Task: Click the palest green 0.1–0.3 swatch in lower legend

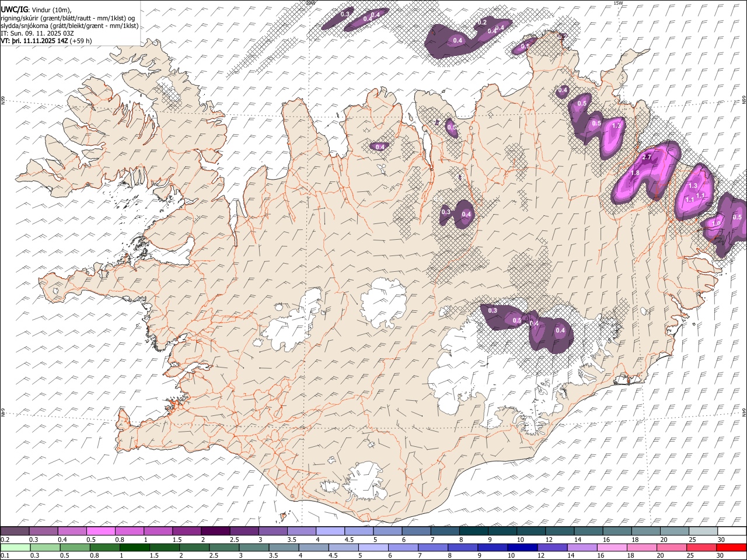Action: (x=15, y=547)
